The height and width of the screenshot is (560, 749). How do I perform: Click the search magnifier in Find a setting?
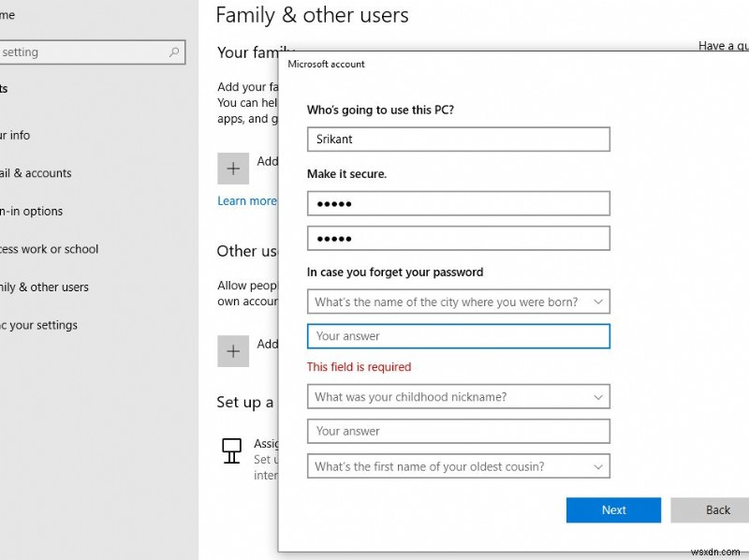click(x=174, y=52)
